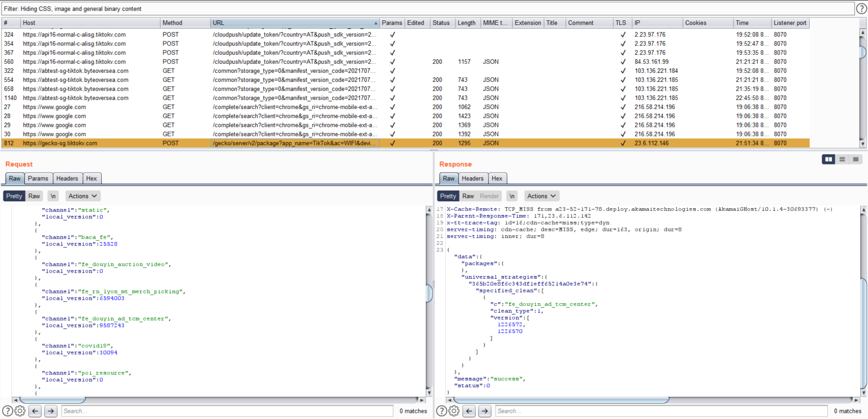Select the stacked horizontal layout icon
The width and height of the screenshot is (868, 419).
pos(842,159)
